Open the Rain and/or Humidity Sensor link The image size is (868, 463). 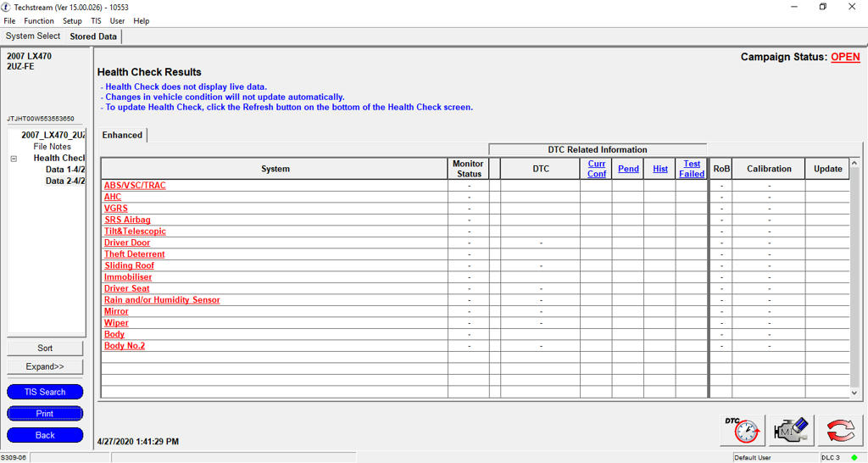point(162,300)
